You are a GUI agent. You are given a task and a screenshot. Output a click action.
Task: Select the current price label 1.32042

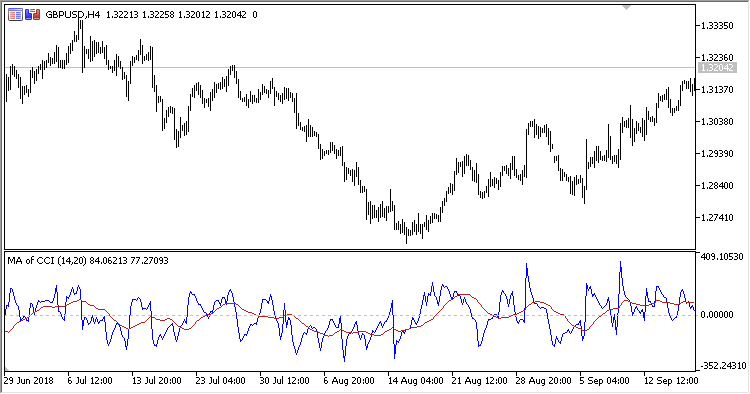(716, 67)
